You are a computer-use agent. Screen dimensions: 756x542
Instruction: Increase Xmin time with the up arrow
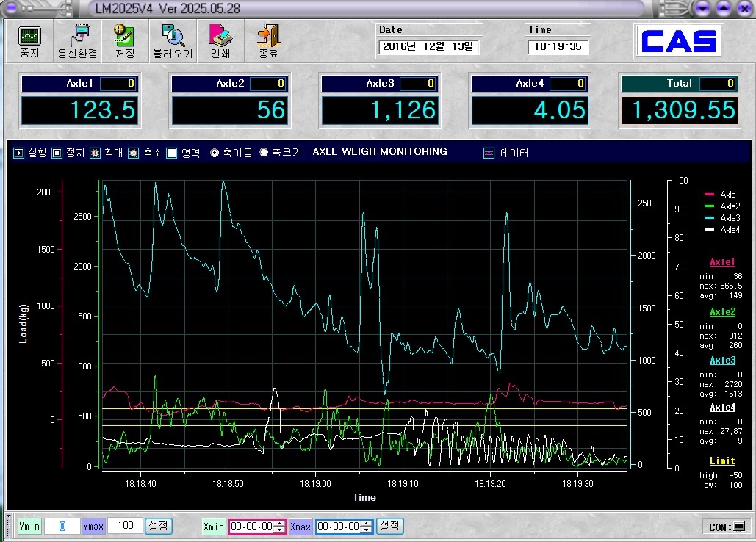click(x=280, y=524)
